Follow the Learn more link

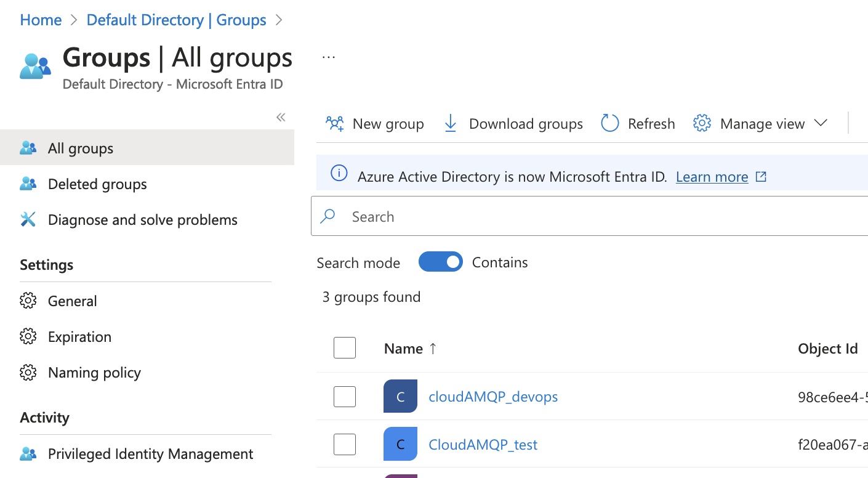coord(712,177)
